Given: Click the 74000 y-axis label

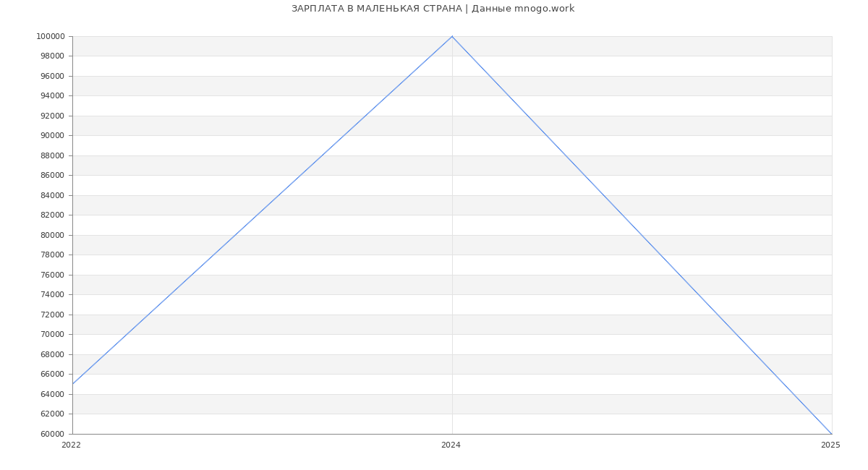Looking at the screenshot, I should tap(52, 295).
